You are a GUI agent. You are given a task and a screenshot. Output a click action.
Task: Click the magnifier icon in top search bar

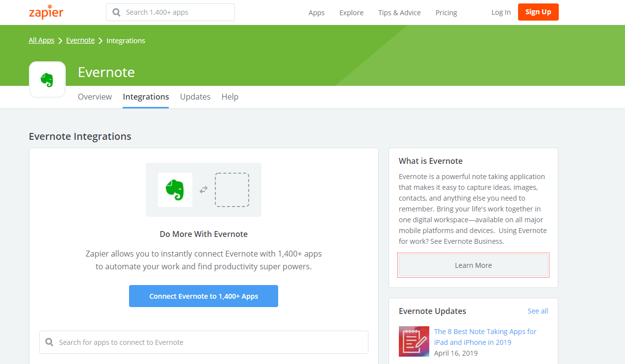pos(116,12)
